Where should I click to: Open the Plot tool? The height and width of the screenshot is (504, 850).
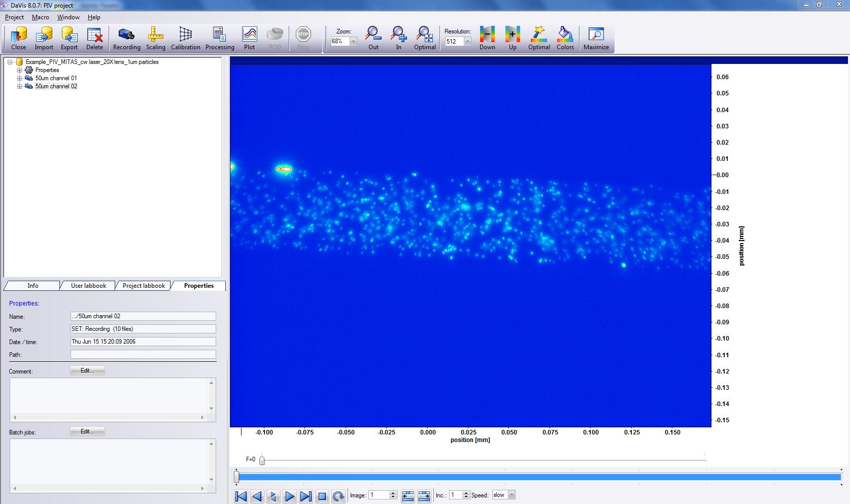[x=249, y=39]
